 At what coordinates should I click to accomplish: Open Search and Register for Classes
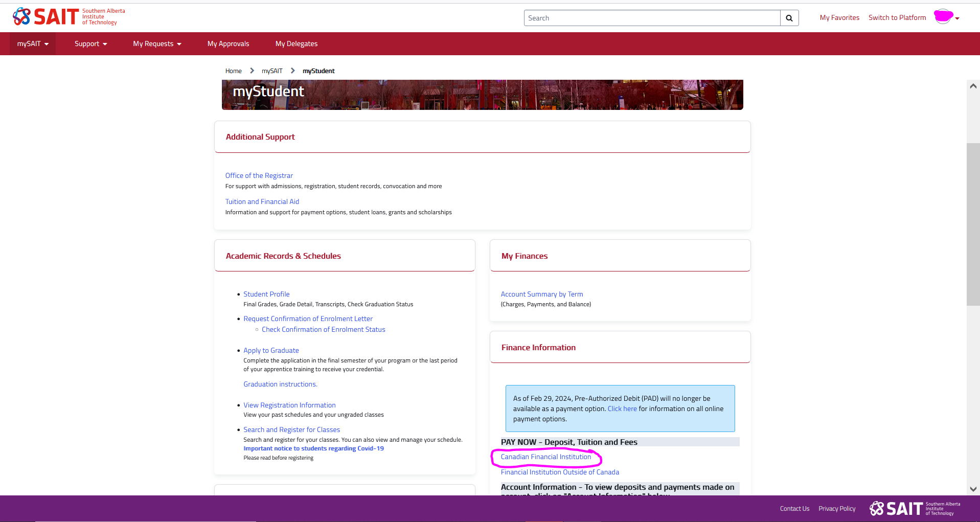pyautogui.click(x=291, y=429)
